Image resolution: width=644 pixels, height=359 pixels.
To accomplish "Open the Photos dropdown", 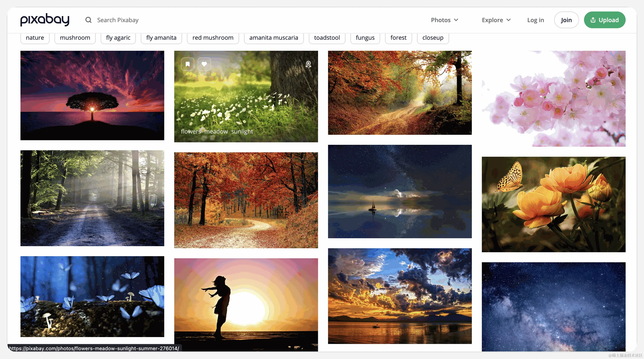I will coord(444,20).
